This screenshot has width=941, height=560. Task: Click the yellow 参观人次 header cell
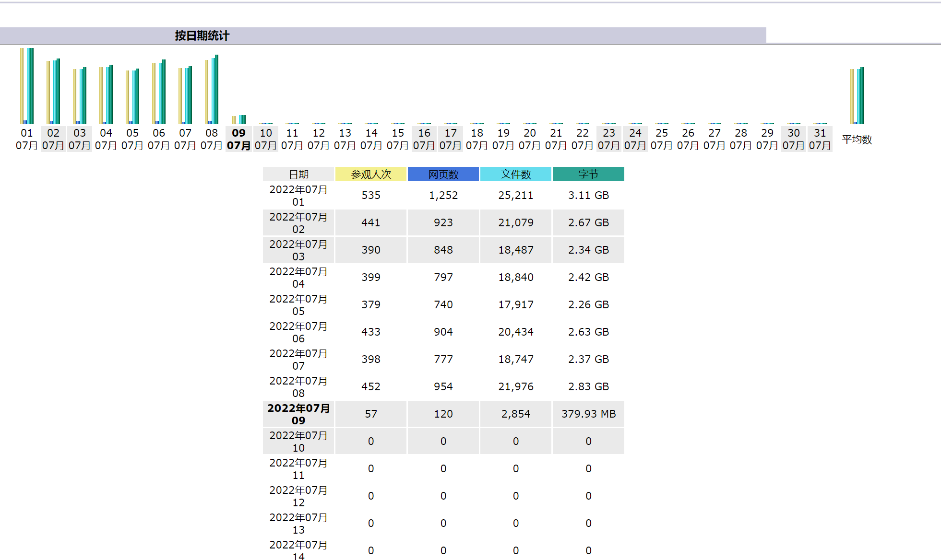(x=371, y=174)
